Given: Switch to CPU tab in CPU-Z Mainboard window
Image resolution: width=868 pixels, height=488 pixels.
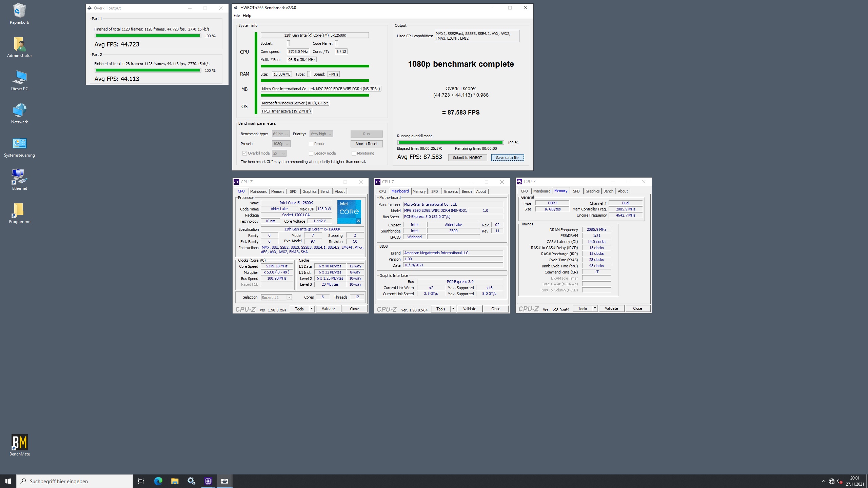Looking at the screenshot, I should (x=382, y=191).
